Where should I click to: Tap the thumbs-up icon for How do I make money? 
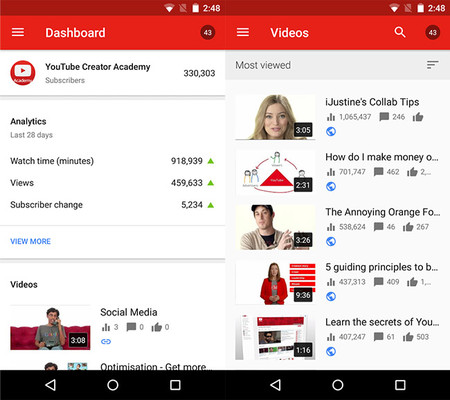pyautogui.click(x=412, y=172)
